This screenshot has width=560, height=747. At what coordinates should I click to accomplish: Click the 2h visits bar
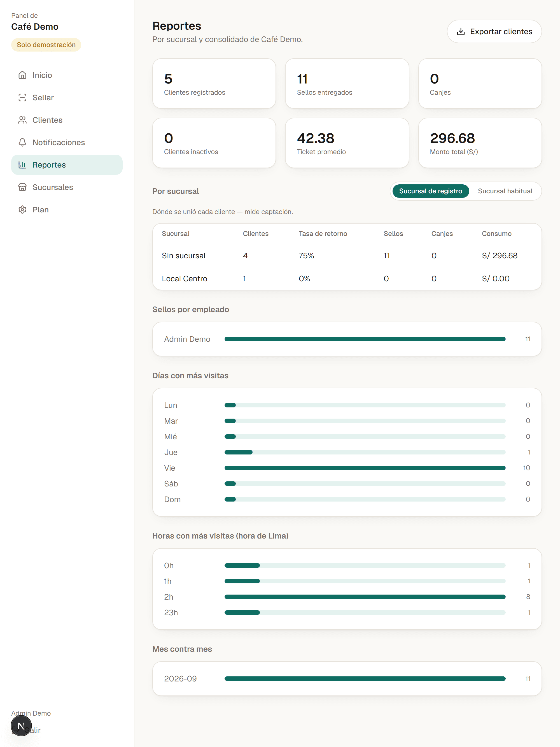click(365, 597)
